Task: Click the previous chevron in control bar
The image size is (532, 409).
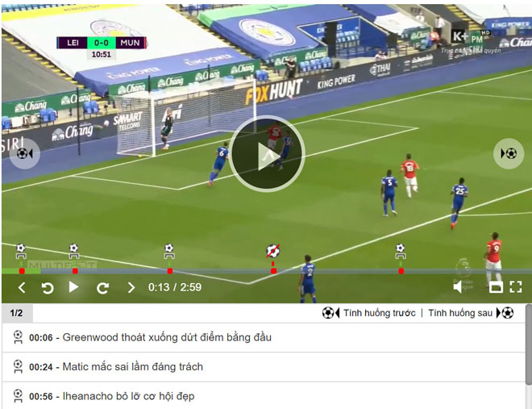Action: pos(22,287)
